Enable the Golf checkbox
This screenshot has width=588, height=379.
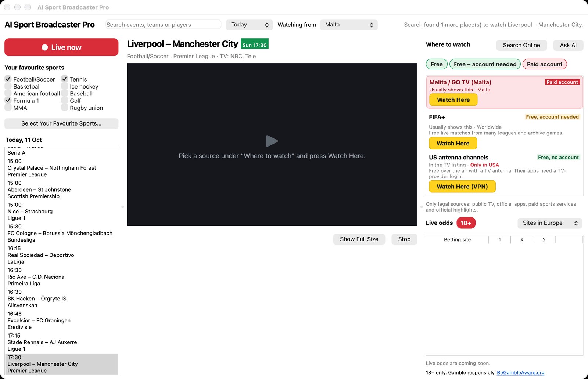point(65,100)
